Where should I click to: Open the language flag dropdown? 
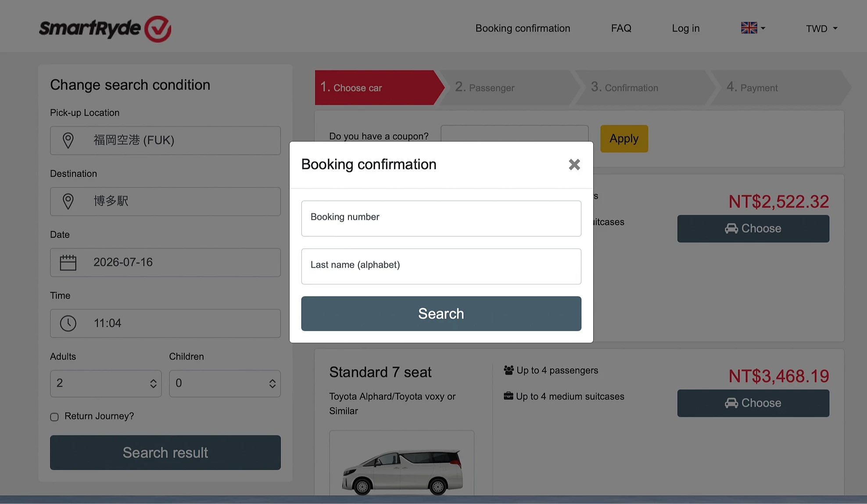[753, 28]
